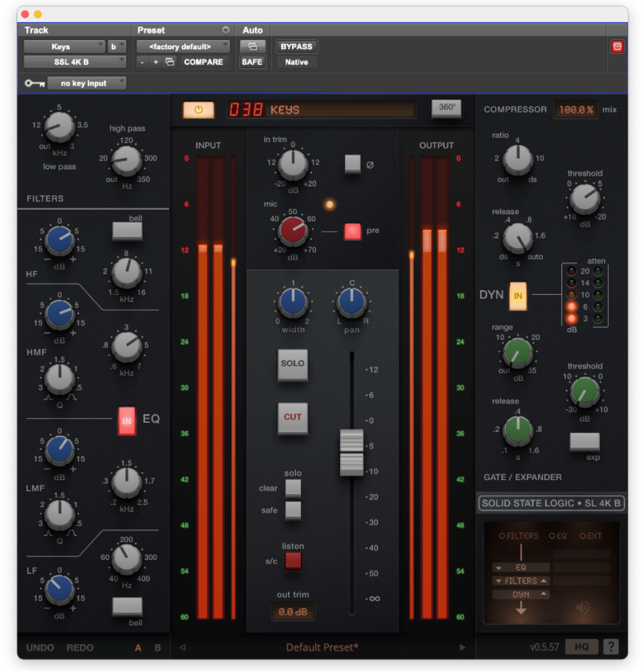Open help with the question mark
This screenshot has width=644, height=671.
(x=611, y=646)
